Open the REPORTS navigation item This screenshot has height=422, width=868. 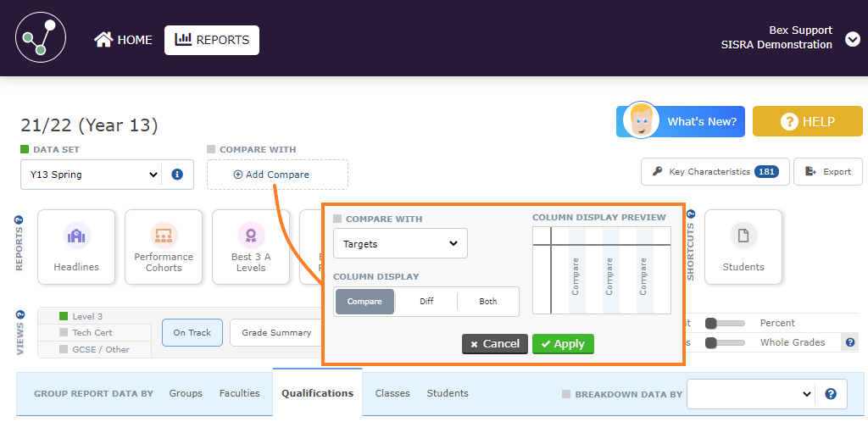click(212, 40)
